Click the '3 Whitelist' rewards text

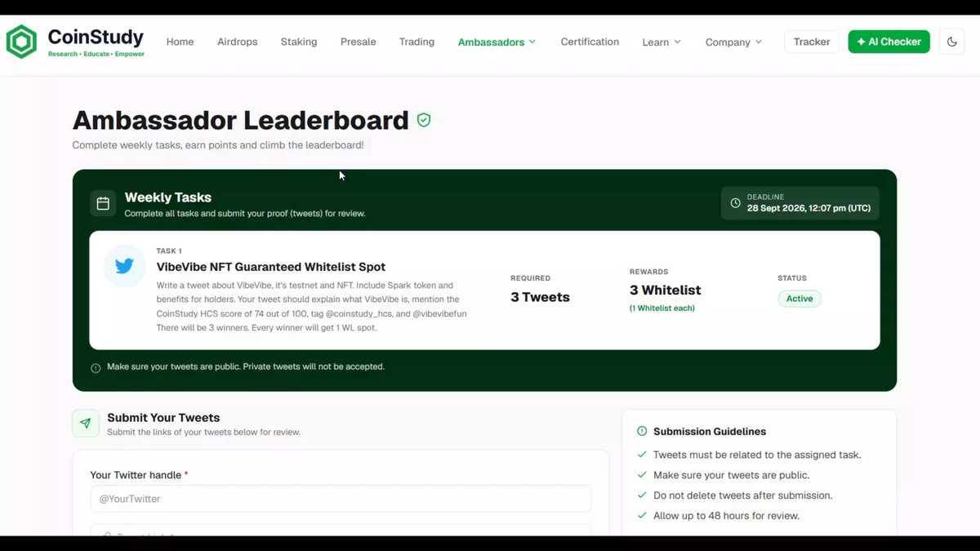click(666, 290)
